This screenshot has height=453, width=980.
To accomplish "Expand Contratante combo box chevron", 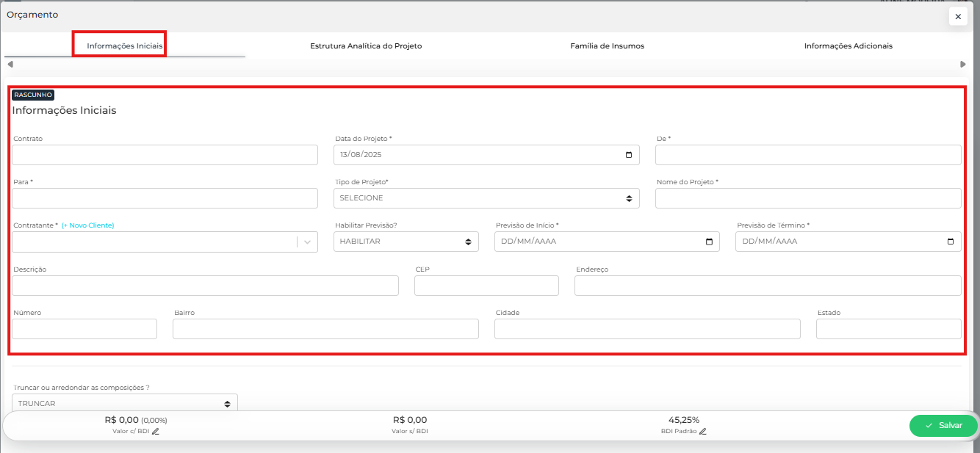I will click(x=307, y=242).
